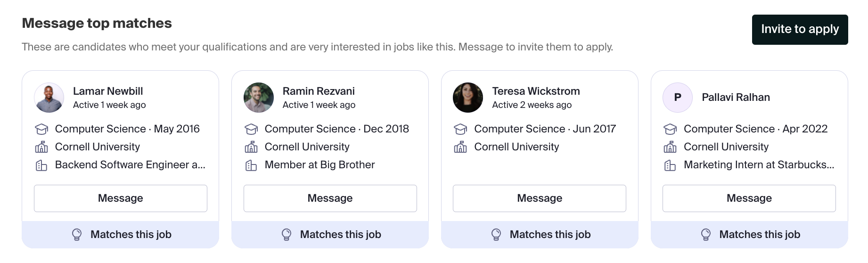Click graduation cap icon on Pallavi's card
The height and width of the screenshot is (263, 868).
(x=670, y=129)
